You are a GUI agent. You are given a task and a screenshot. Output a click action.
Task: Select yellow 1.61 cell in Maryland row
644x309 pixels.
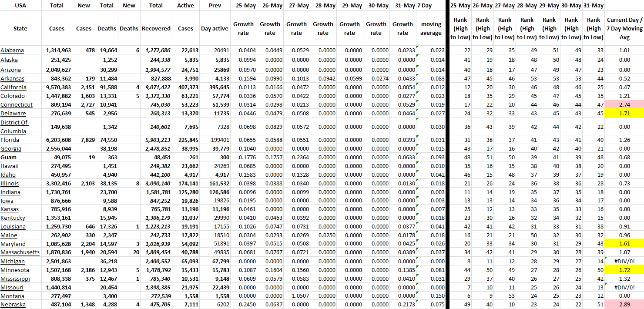[624, 244]
